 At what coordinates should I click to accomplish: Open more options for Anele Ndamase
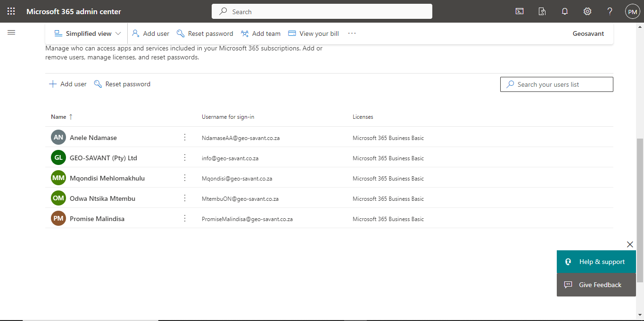(185, 137)
